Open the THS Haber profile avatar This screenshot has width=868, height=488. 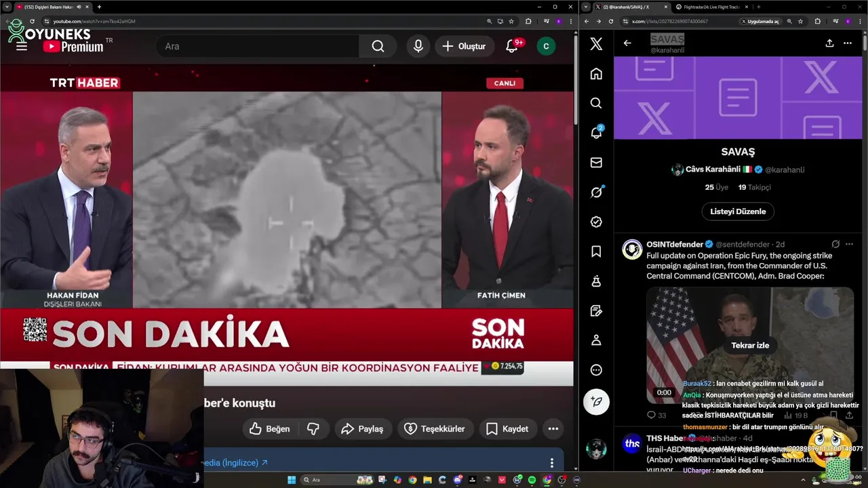coord(632,443)
